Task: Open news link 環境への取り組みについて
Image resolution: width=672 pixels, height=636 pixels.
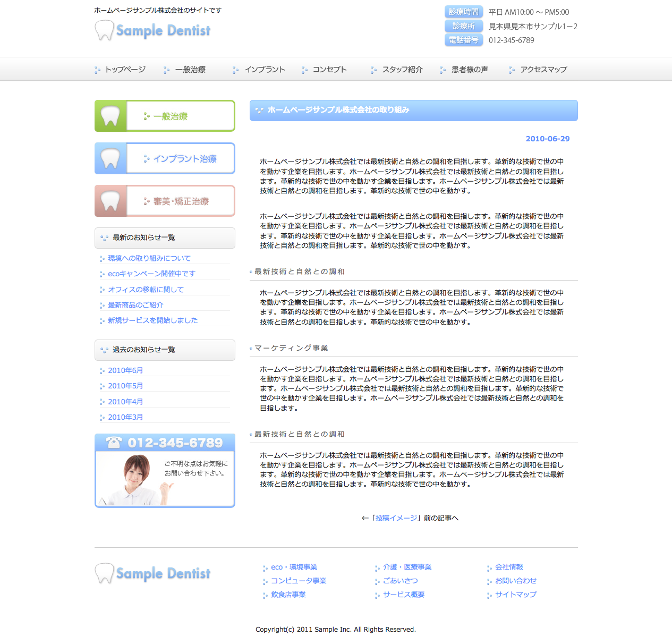Action: 149,258
